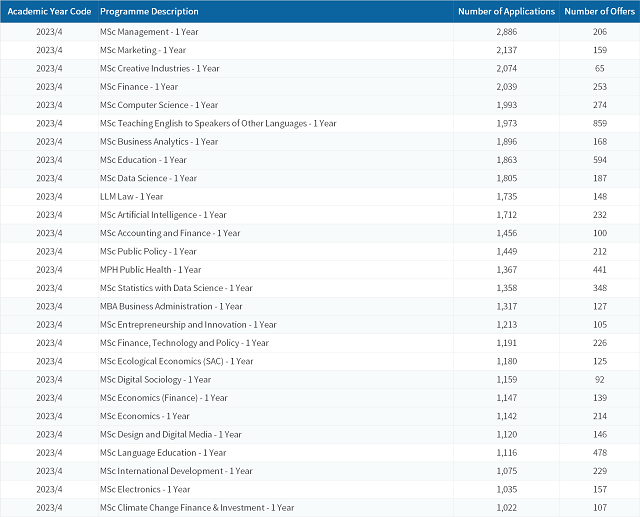Select offers value 594

click(600, 160)
